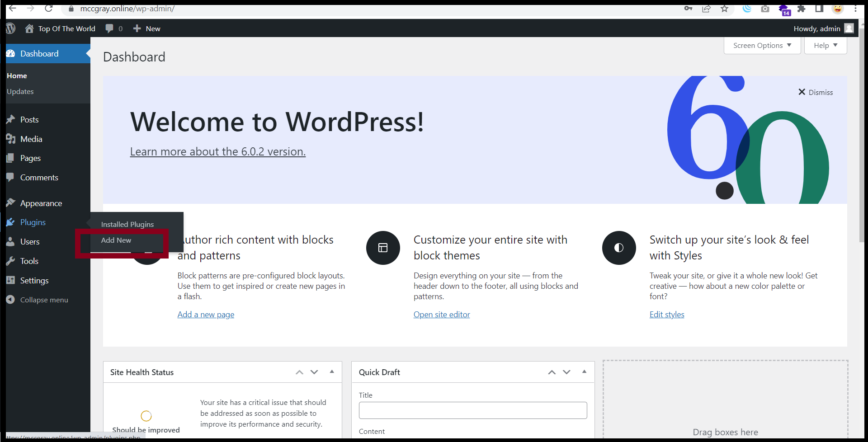Move Site Health Status box up

[299, 372]
